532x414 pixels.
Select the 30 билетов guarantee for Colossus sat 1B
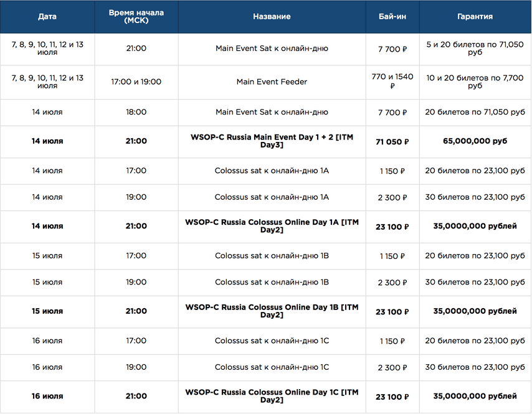click(475, 283)
